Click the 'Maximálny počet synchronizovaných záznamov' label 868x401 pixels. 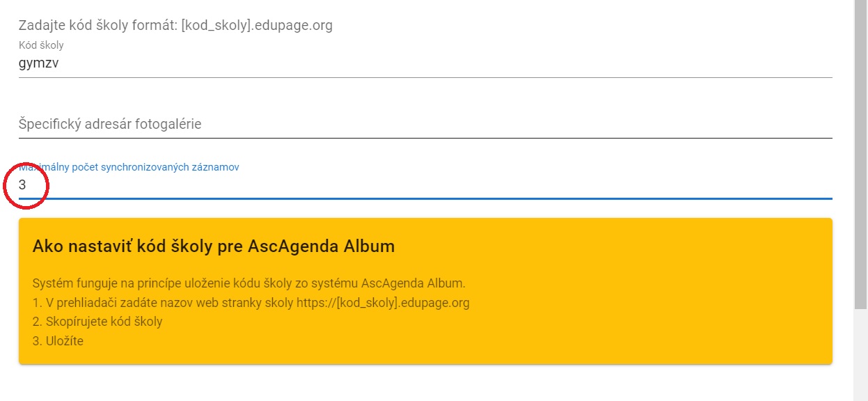tap(129, 167)
